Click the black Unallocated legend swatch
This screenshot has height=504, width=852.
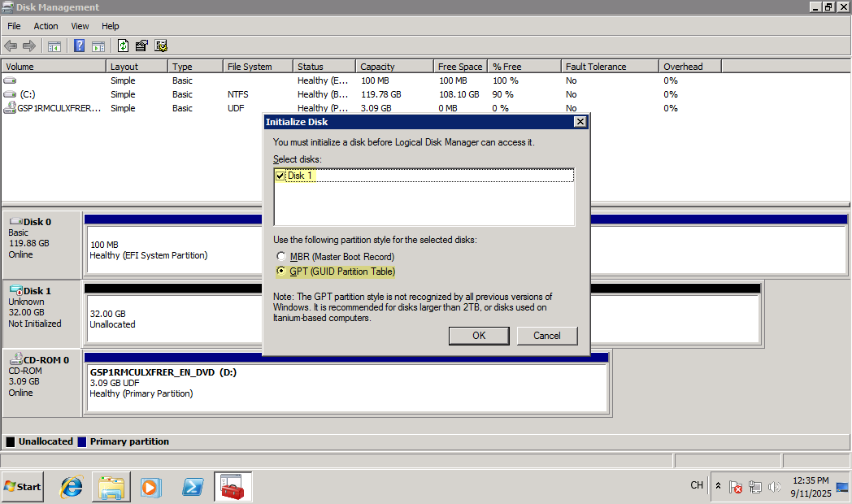(11, 441)
